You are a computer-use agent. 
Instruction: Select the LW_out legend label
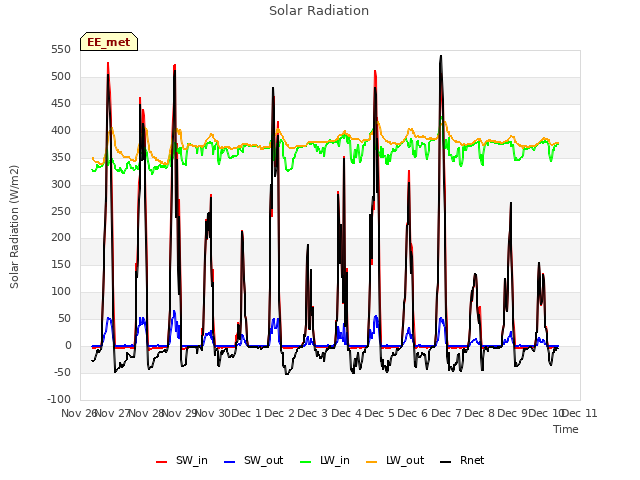pos(405,460)
